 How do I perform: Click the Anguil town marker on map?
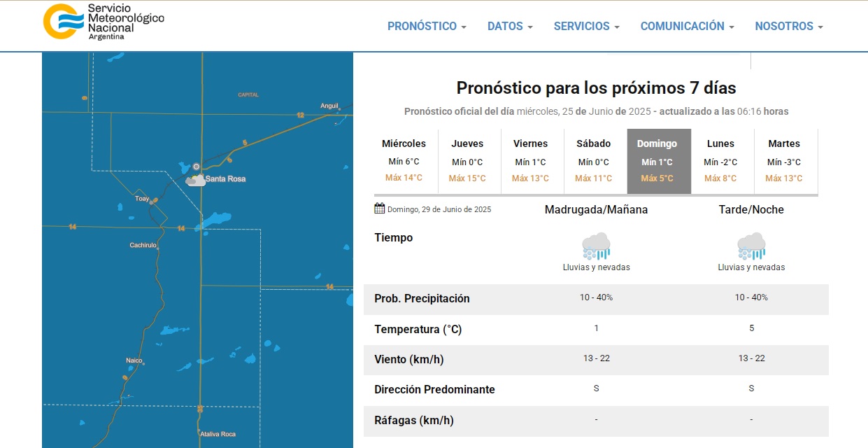pos(339,108)
